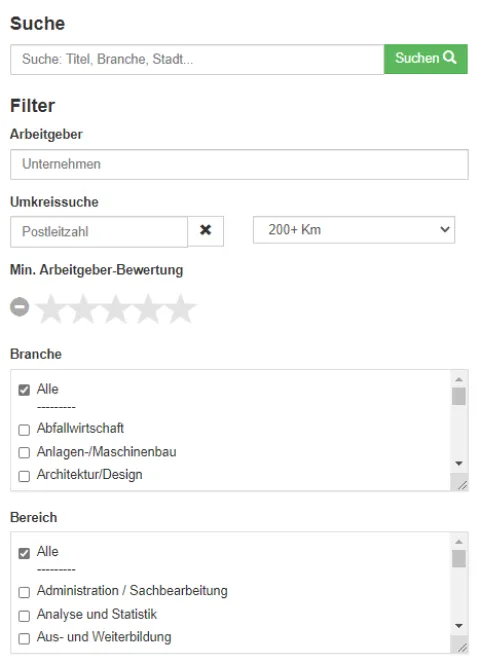Reset rating with the minus circle icon

pos(19,307)
